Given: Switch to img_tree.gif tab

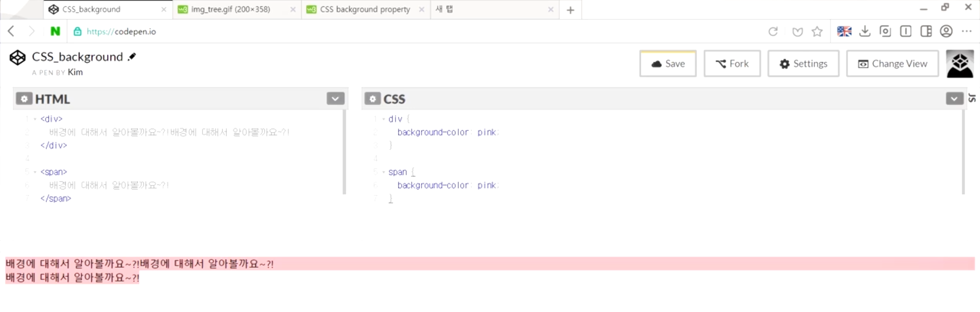Looking at the screenshot, I should [x=231, y=9].
